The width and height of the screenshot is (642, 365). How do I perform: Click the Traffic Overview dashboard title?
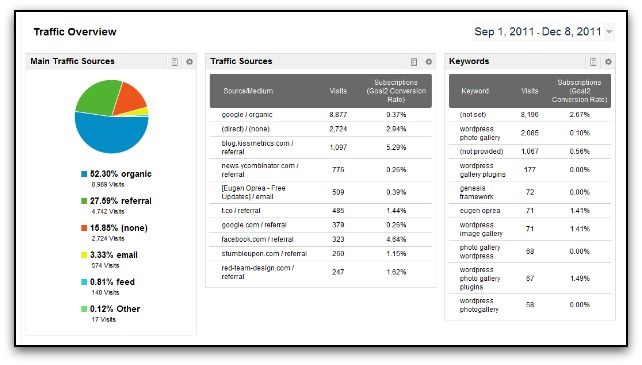point(75,32)
